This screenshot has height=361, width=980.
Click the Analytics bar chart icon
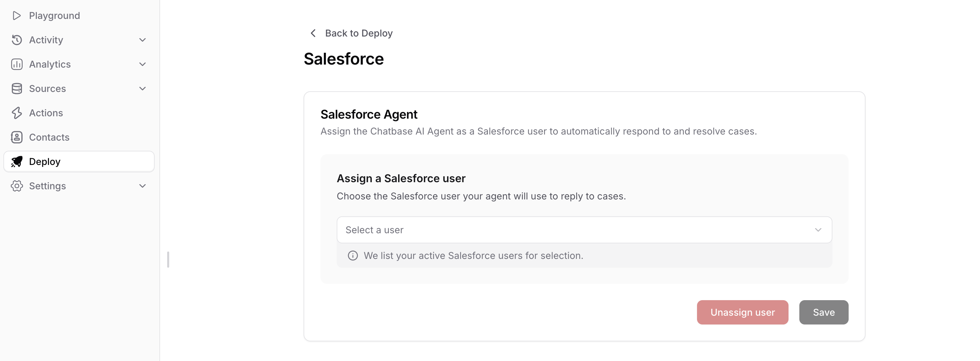tap(16, 64)
